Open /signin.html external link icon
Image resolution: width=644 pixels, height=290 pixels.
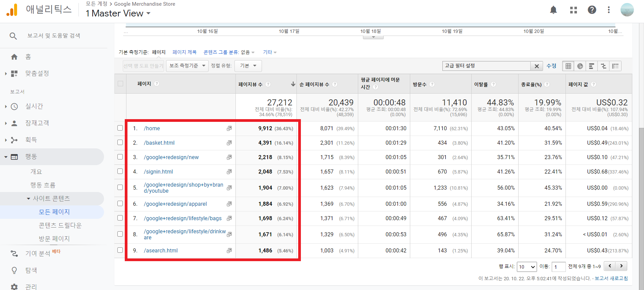(229, 172)
